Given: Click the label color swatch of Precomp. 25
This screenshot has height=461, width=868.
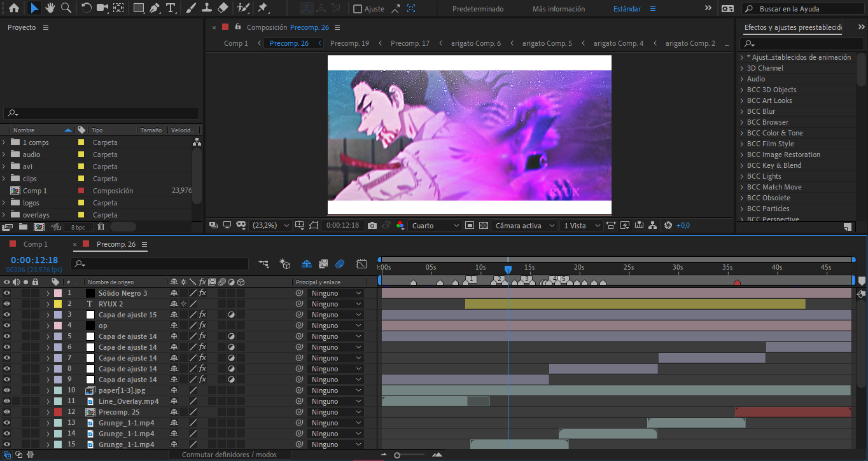Looking at the screenshot, I should pyautogui.click(x=58, y=412).
